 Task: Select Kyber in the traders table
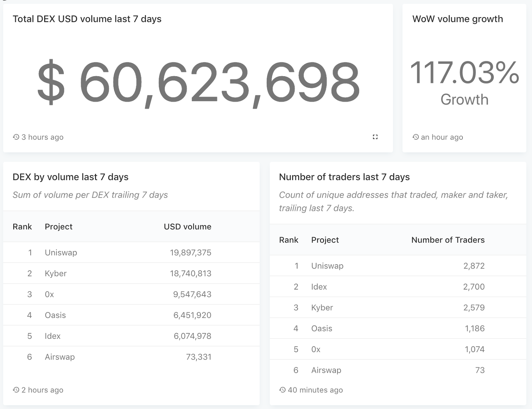point(322,308)
